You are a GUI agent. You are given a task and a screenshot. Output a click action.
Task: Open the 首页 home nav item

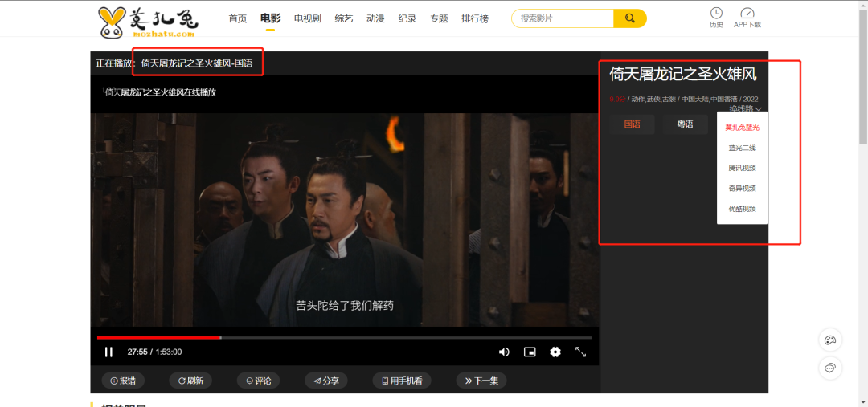[x=237, y=18]
